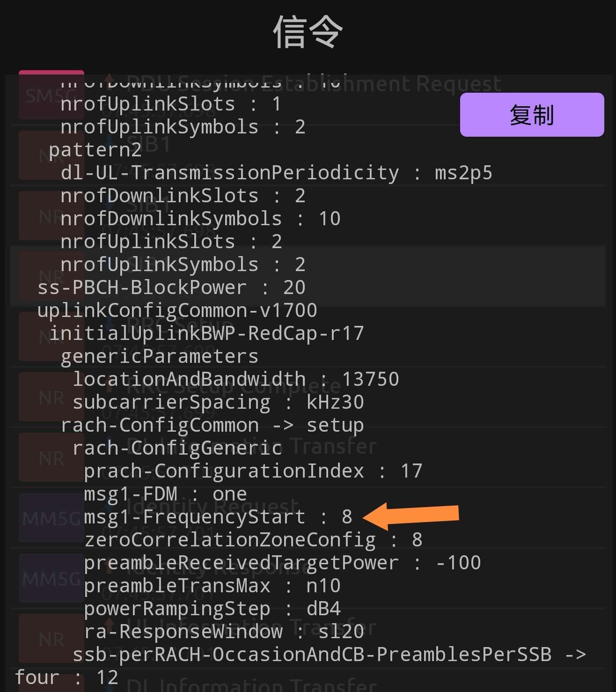Tap the NR badge beside RRC Setup Complete
The height and width of the screenshot is (692, 616).
51,398
